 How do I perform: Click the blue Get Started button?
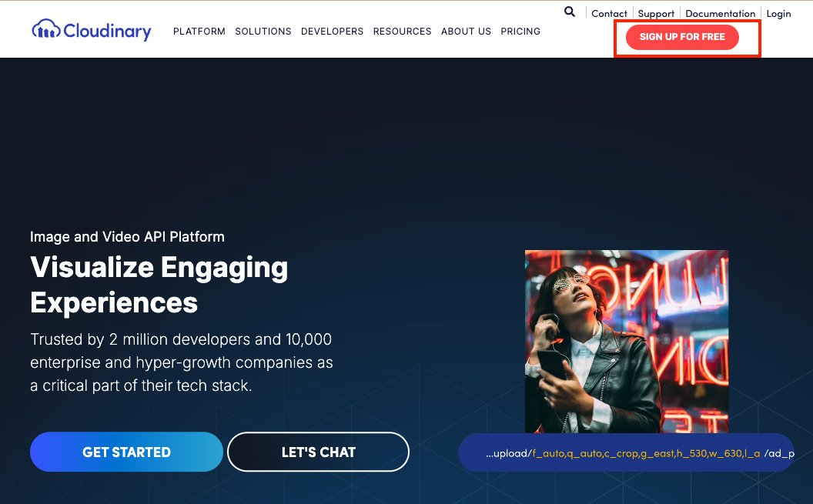coord(126,452)
